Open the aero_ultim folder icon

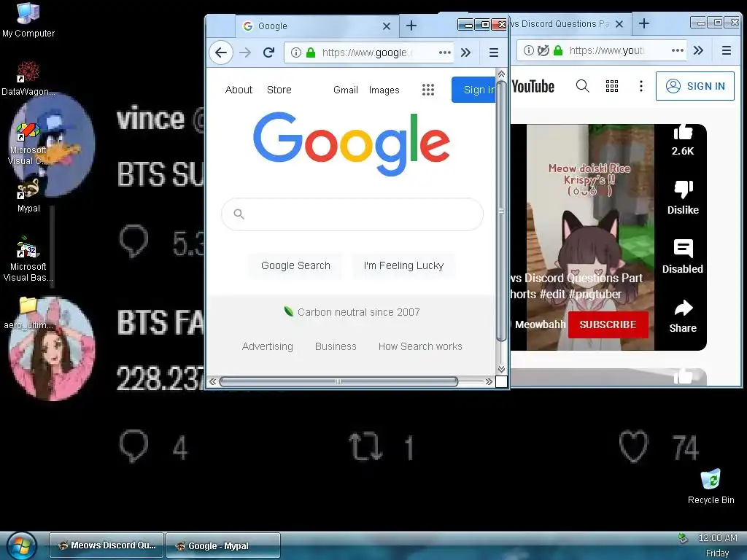coord(28,314)
